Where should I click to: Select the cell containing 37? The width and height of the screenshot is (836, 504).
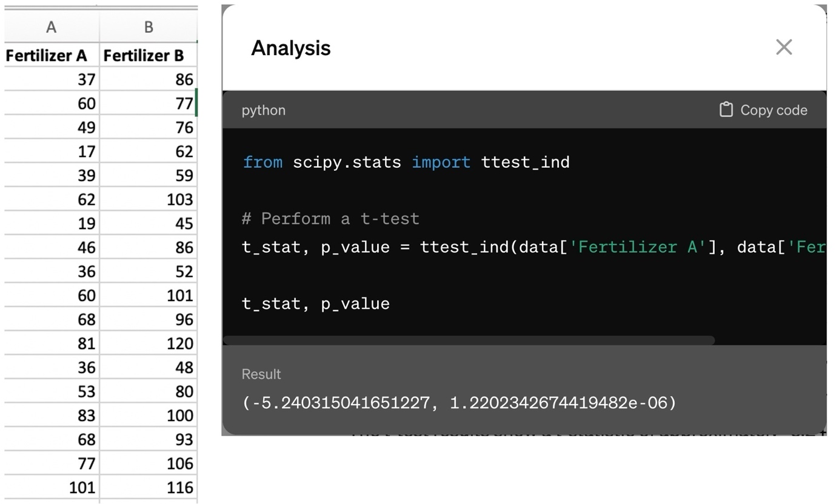pyautogui.click(x=52, y=79)
